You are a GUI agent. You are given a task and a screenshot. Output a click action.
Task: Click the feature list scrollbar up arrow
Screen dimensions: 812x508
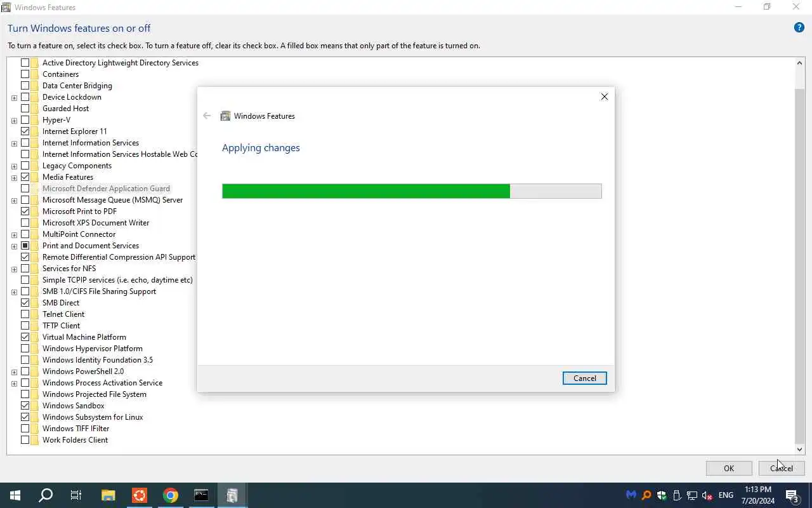(799, 63)
